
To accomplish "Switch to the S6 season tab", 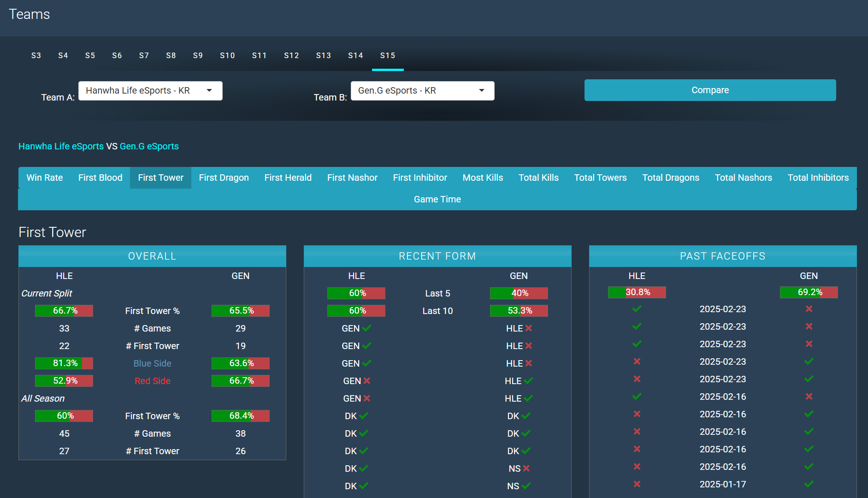I will pos(117,55).
